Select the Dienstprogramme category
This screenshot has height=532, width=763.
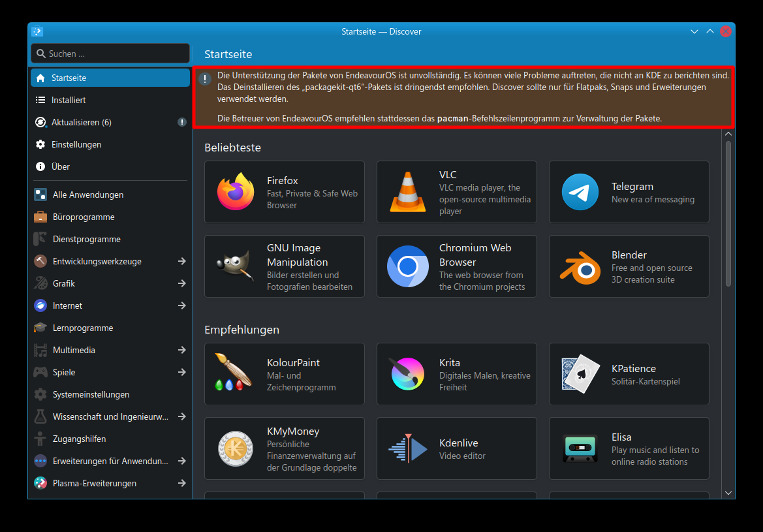click(110, 239)
